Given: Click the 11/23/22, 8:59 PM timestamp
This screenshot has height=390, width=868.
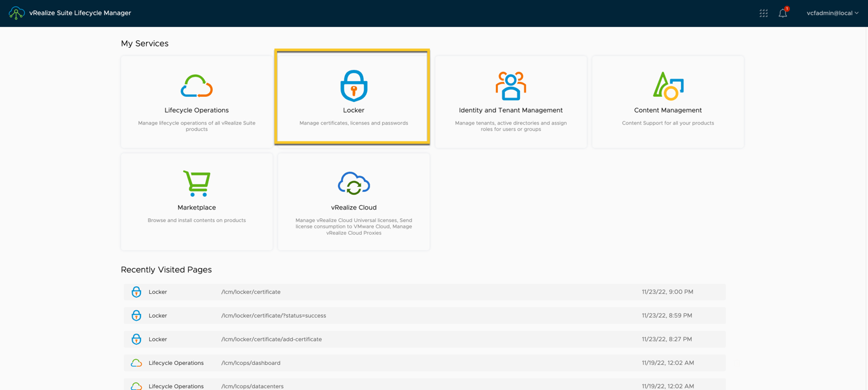Looking at the screenshot, I should [667, 316].
